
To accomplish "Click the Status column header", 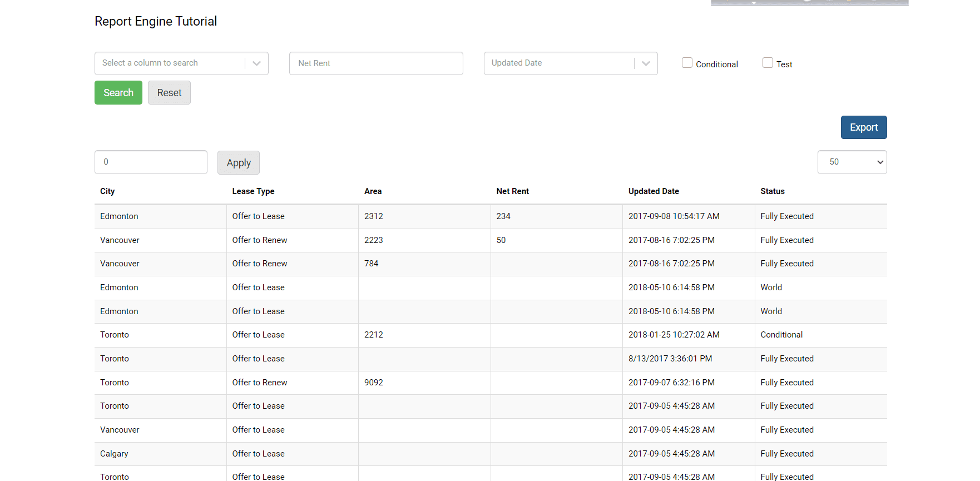I will 773,191.
